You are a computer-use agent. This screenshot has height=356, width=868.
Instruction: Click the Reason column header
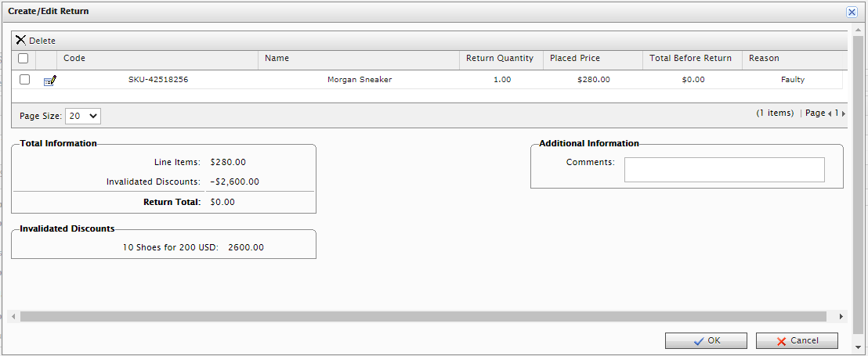coord(764,59)
